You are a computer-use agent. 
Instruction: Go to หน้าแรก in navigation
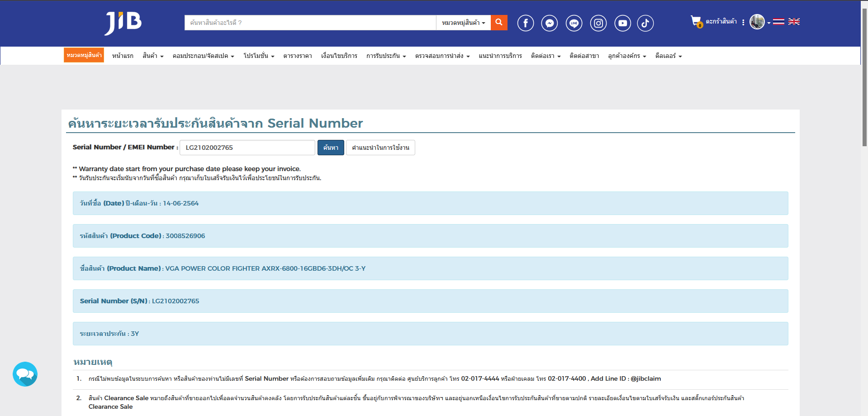click(x=123, y=56)
